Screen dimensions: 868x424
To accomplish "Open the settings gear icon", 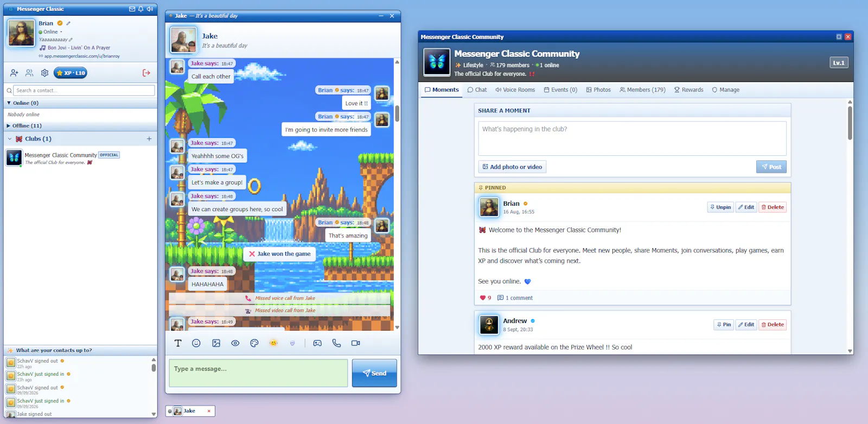I will point(44,73).
